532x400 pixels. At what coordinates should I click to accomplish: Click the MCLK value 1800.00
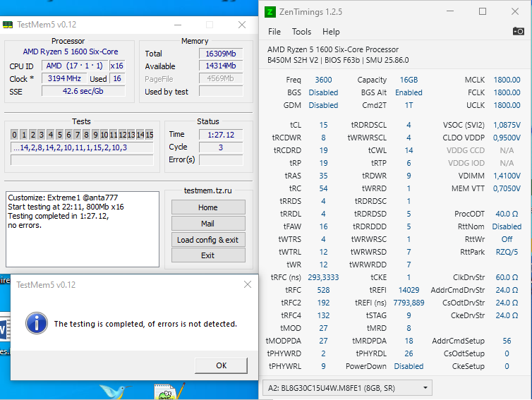(507, 80)
